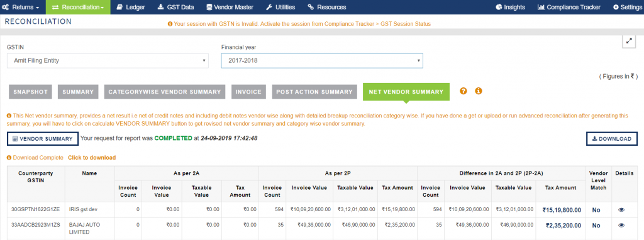Expand the Financial year dropdown showing 2017-2018
Screen dimensions: 644x240
322,61
